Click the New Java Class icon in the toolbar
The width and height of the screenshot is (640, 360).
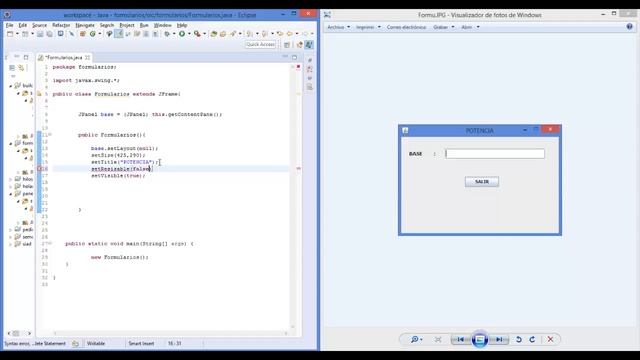[x=93, y=34]
